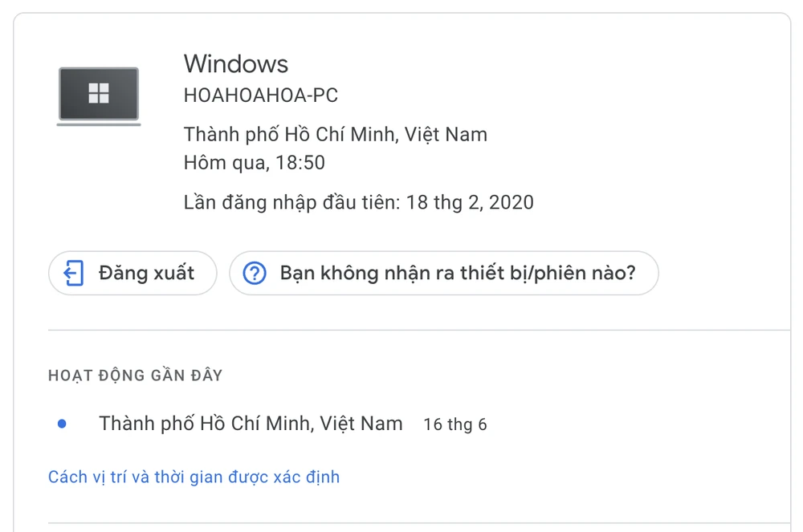Click the 'Lần đăng nhập đầu tiên' label
The width and height of the screenshot is (803, 532).
[291, 202]
